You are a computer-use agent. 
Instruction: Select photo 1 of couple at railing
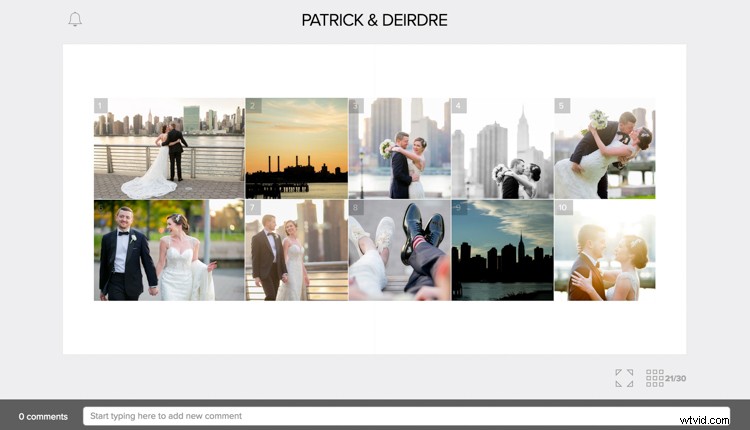point(169,148)
